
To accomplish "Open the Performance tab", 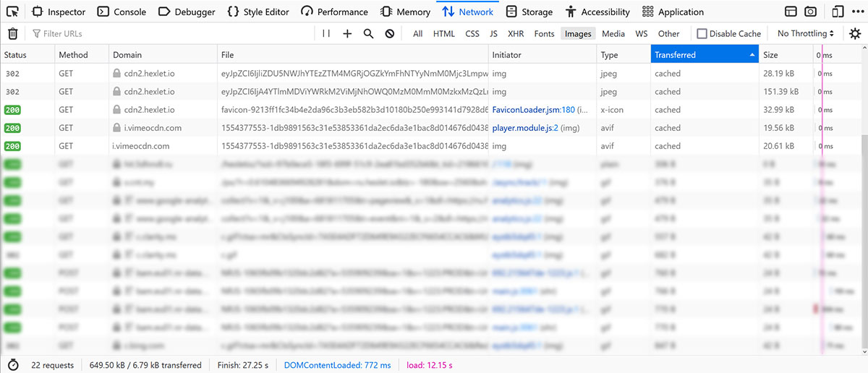I will pos(335,12).
